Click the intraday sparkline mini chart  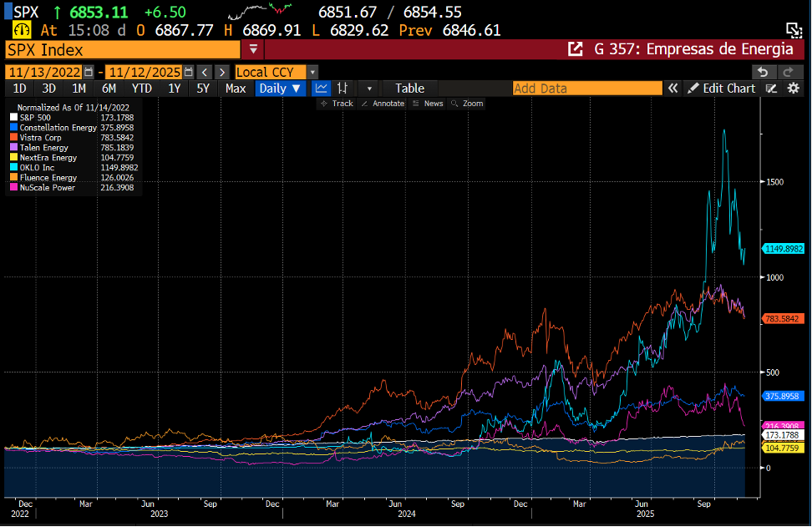[x=260, y=12]
